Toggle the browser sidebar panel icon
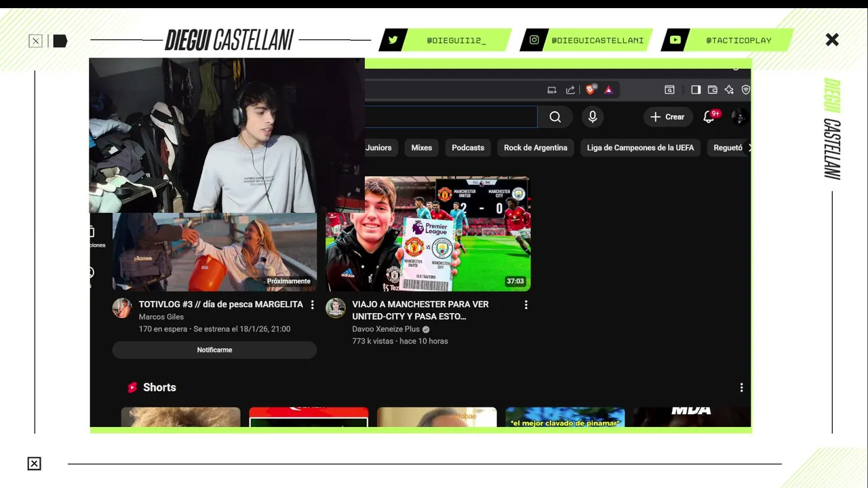Screen dimensions: 868x488 coord(696,89)
